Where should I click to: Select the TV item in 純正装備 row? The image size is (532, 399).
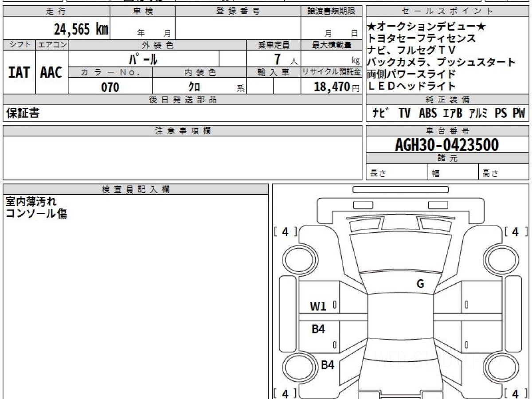pos(404,113)
